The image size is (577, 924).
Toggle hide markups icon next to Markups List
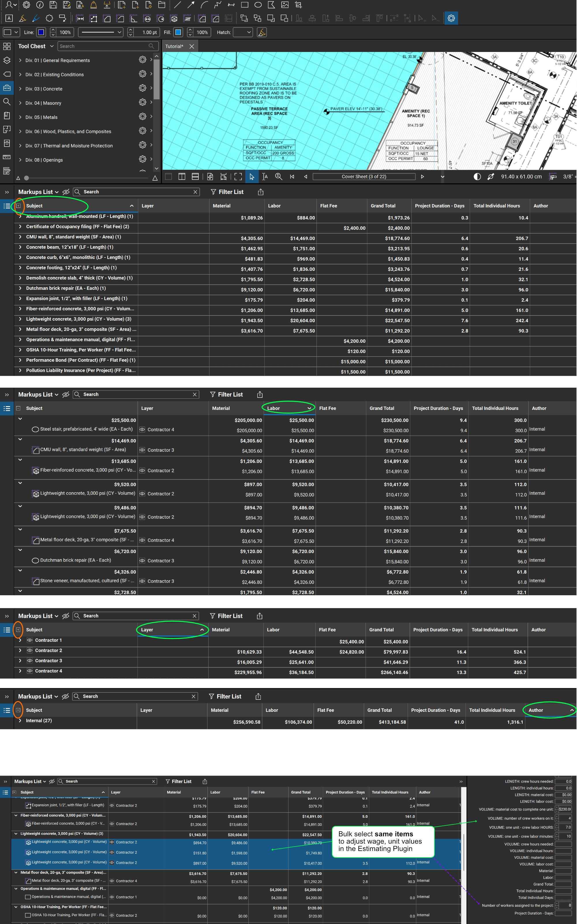click(x=66, y=192)
